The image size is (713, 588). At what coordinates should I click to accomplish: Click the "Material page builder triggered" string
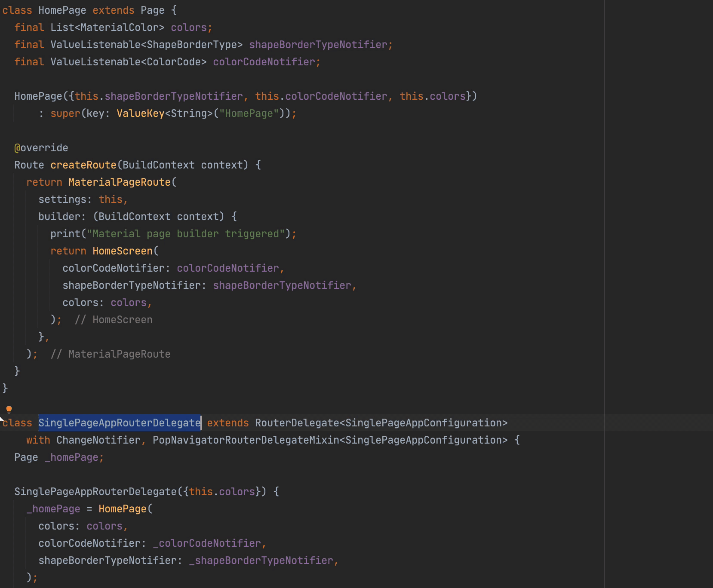186,234
